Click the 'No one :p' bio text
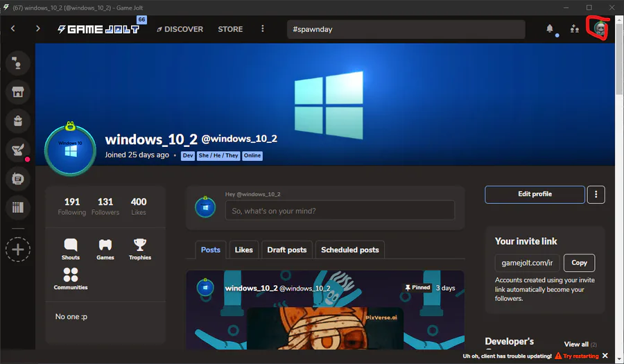Viewport: 624px width, 364px height. click(71, 317)
